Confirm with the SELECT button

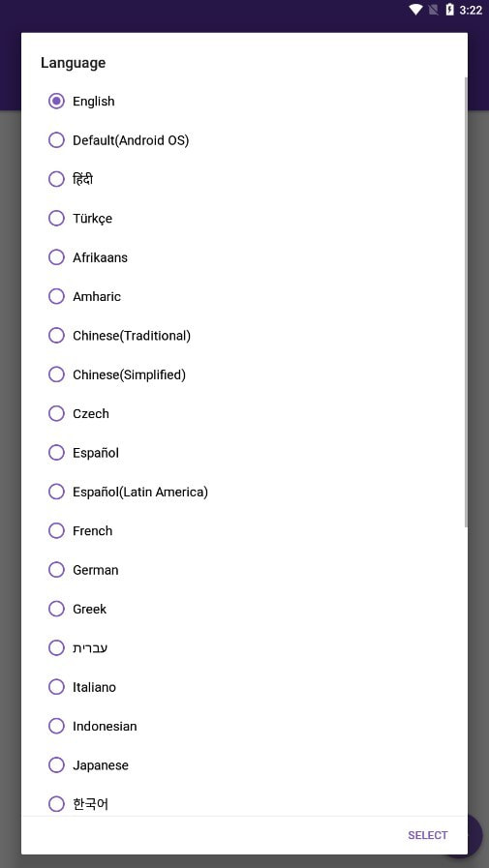pos(428,835)
